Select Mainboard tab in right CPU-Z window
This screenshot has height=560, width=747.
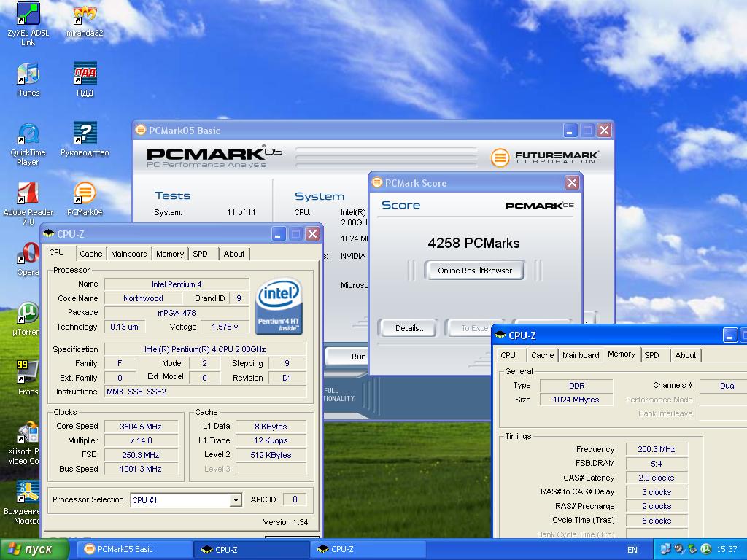click(x=581, y=355)
